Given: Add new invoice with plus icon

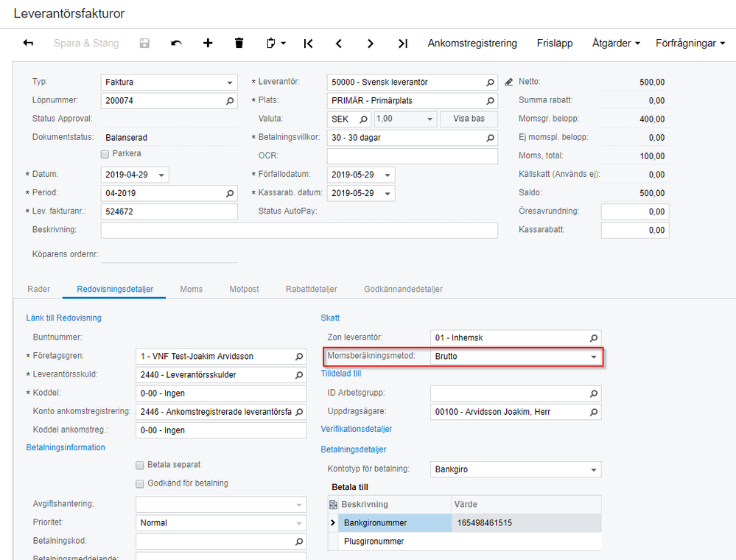Looking at the screenshot, I should click(x=208, y=43).
